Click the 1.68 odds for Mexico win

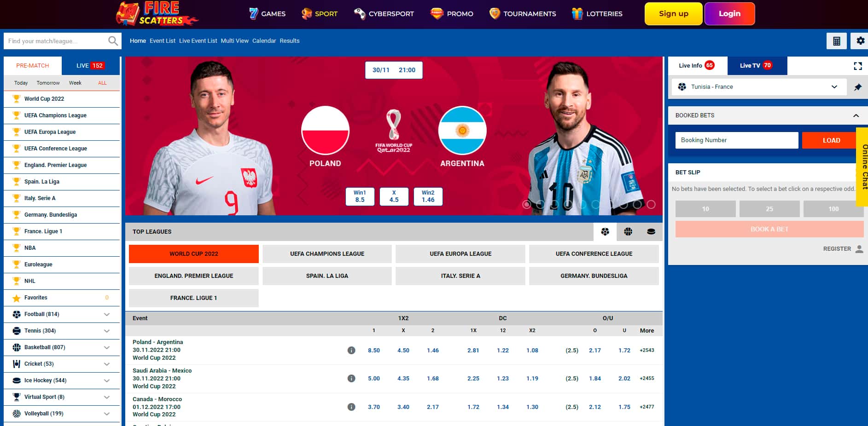(432, 379)
